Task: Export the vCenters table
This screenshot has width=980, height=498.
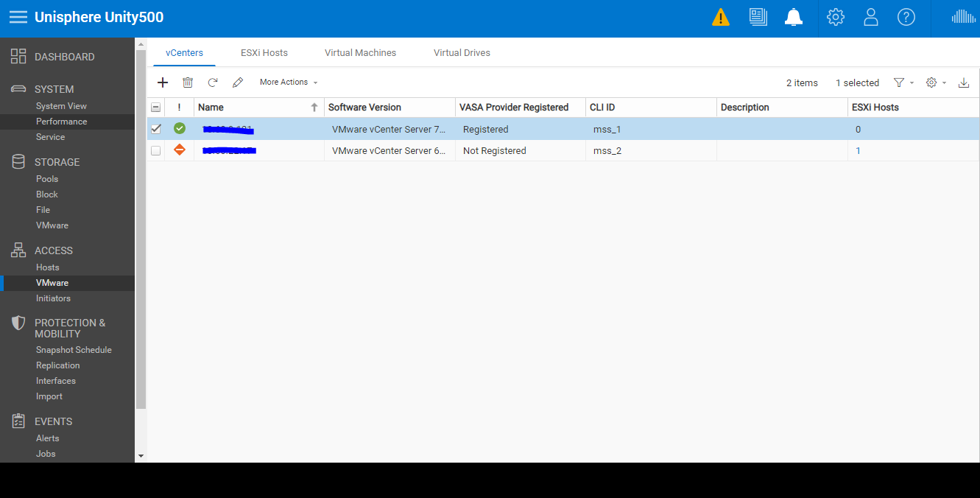Action: [x=964, y=82]
